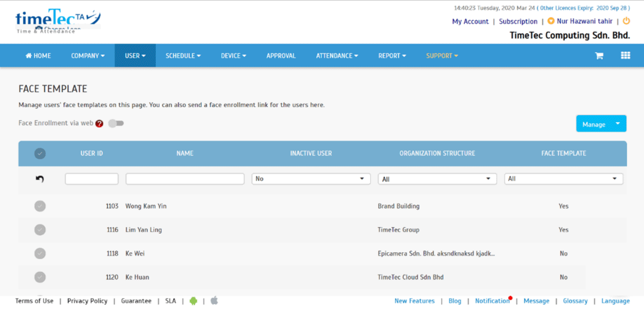Click Brand Building organization cell
The image size is (644, 309).
coord(398,206)
